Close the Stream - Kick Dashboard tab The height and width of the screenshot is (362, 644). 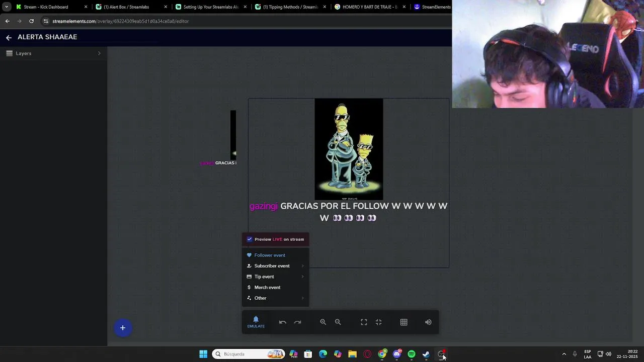[86, 7]
